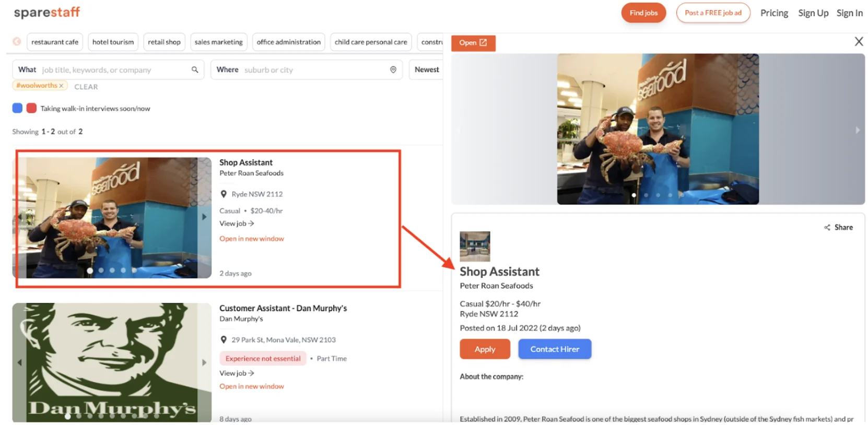Click Post a FREE job ad button
This screenshot has width=868, height=425.
click(713, 13)
